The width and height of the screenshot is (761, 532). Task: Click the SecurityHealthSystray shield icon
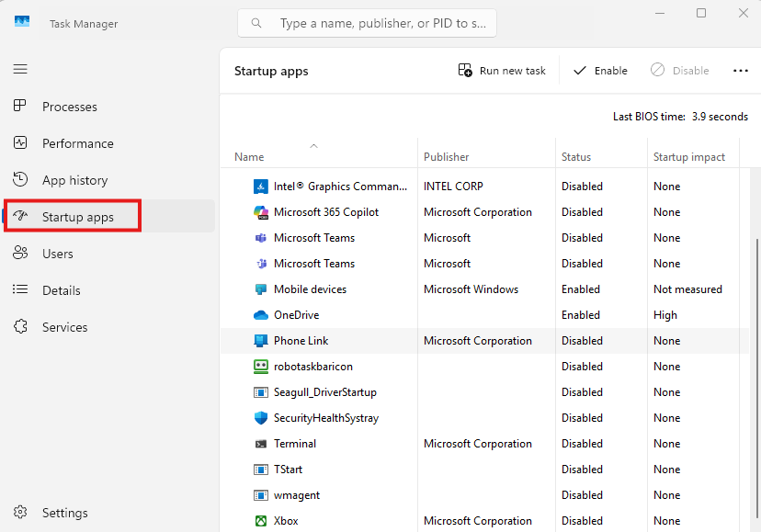[x=260, y=418]
